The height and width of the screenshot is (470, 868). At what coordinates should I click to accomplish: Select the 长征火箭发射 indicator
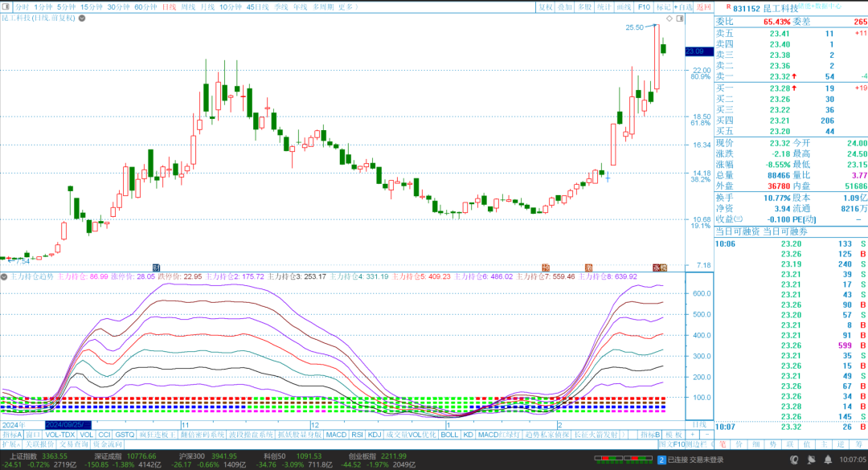(x=596, y=435)
